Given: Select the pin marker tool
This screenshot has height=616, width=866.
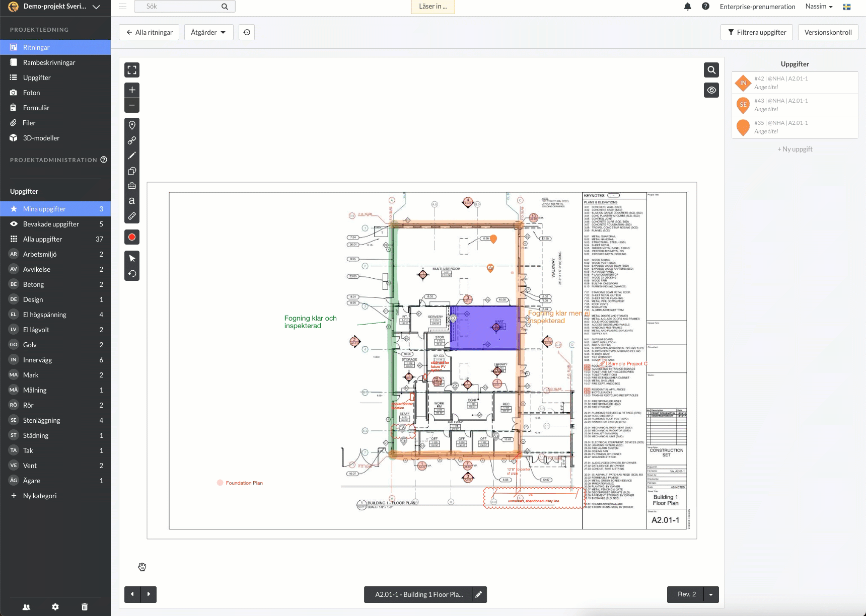Looking at the screenshot, I should pyautogui.click(x=132, y=125).
